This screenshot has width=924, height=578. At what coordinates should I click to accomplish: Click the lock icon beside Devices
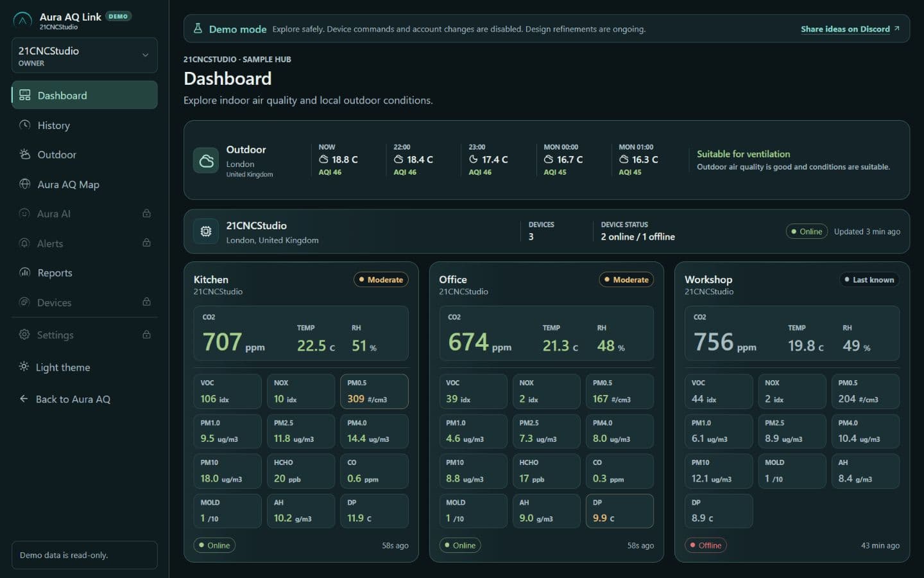(x=146, y=302)
